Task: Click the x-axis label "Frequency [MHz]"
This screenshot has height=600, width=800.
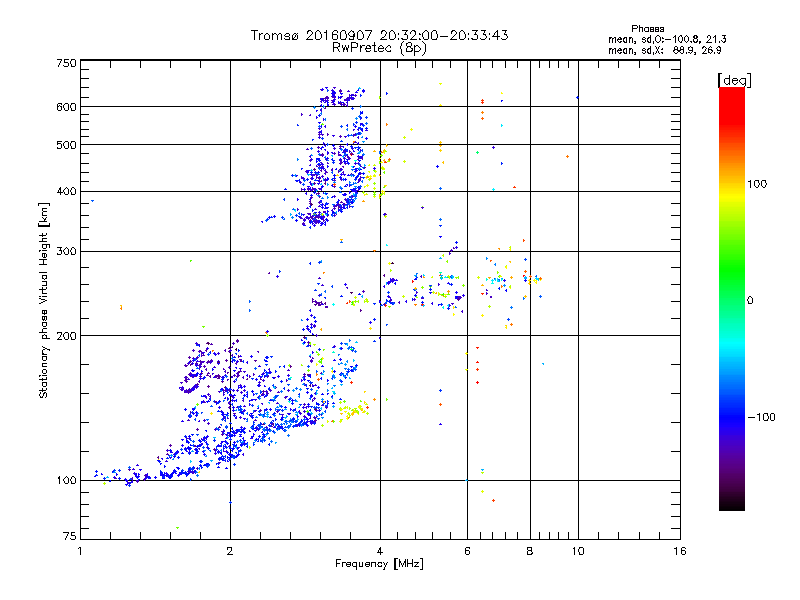Action: pyautogui.click(x=379, y=564)
